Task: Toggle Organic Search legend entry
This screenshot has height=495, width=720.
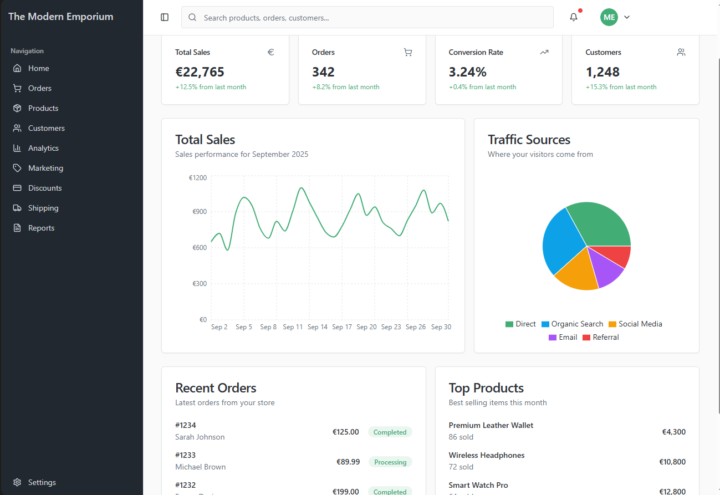Action: [571, 324]
